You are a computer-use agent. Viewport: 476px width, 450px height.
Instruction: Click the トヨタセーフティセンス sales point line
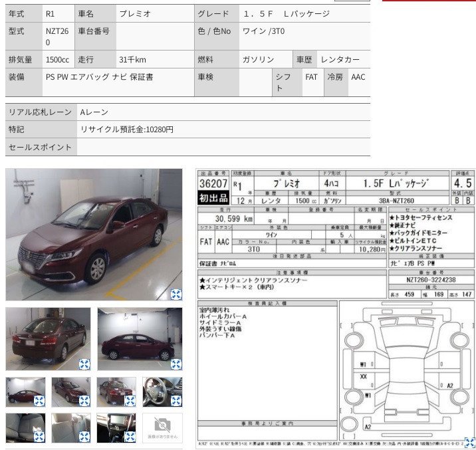coord(421,217)
